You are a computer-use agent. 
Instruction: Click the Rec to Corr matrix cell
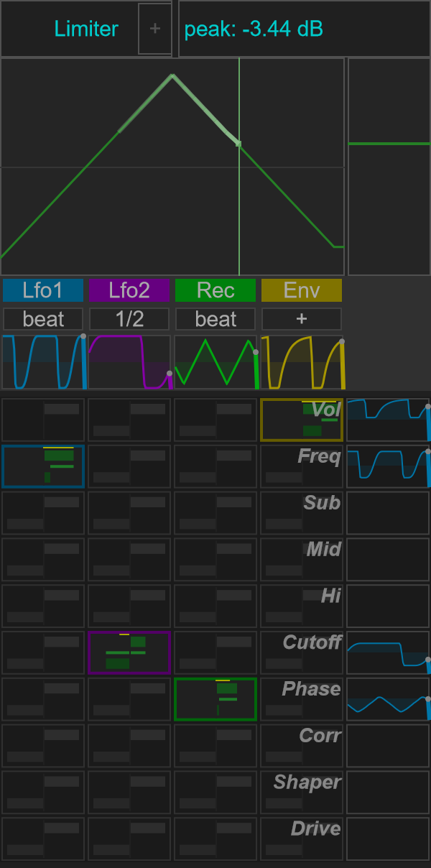click(x=215, y=746)
